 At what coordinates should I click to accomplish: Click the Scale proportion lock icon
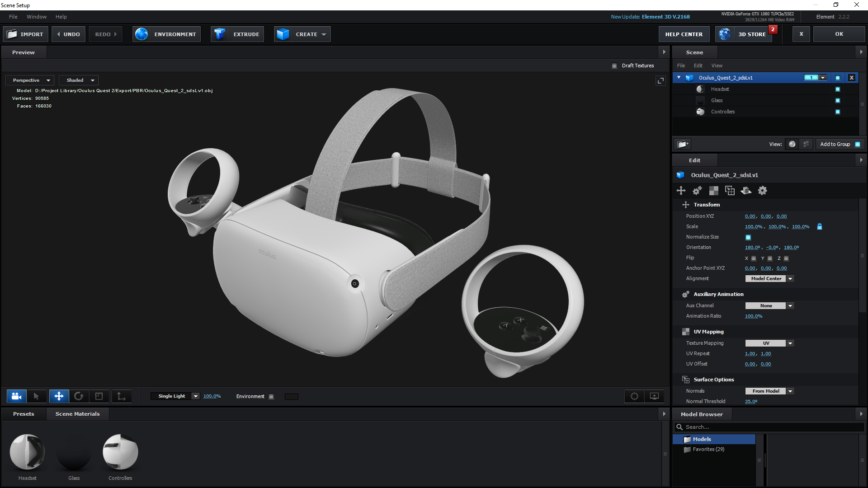pos(820,227)
